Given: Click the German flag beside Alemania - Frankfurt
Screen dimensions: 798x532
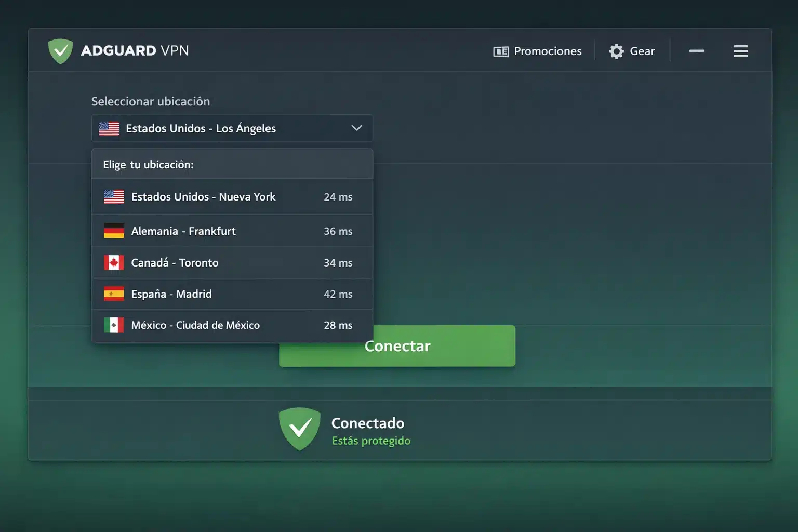Looking at the screenshot, I should click(x=114, y=231).
